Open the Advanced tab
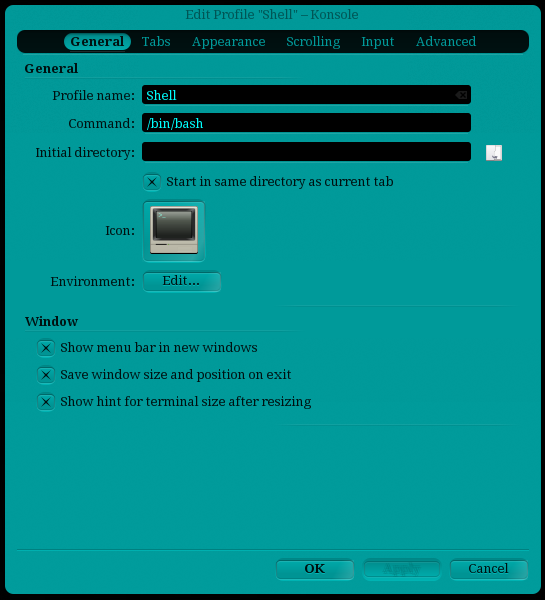 pyautogui.click(x=446, y=41)
